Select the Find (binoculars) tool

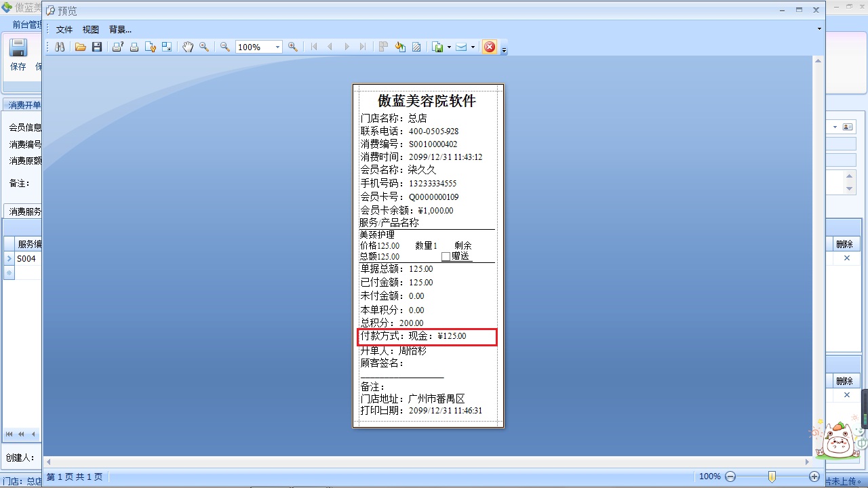point(60,47)
